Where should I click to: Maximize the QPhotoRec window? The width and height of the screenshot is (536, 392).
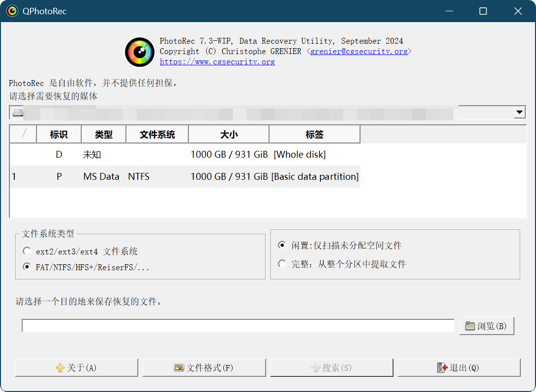click(x=483, y=11)
